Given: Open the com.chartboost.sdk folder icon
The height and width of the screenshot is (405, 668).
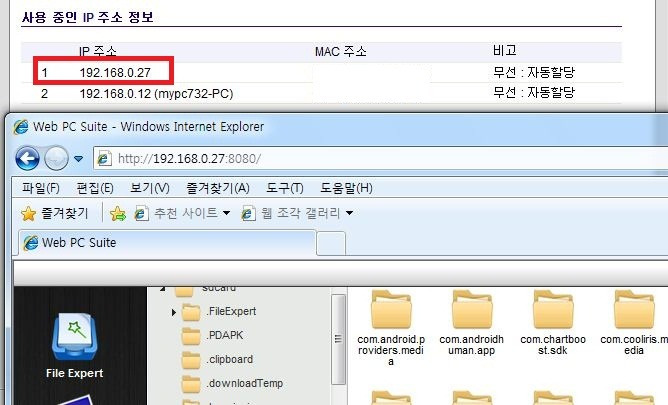Looking at the screenshot, I should [553, 310].
